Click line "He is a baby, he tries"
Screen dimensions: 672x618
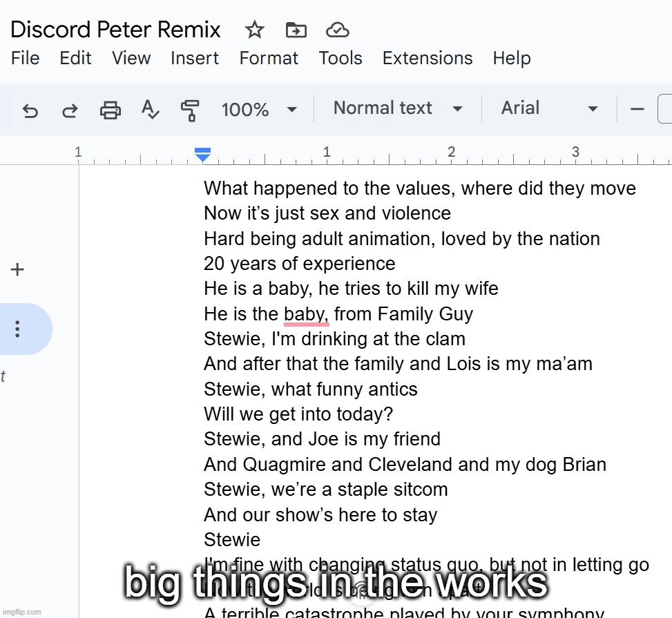351,289
